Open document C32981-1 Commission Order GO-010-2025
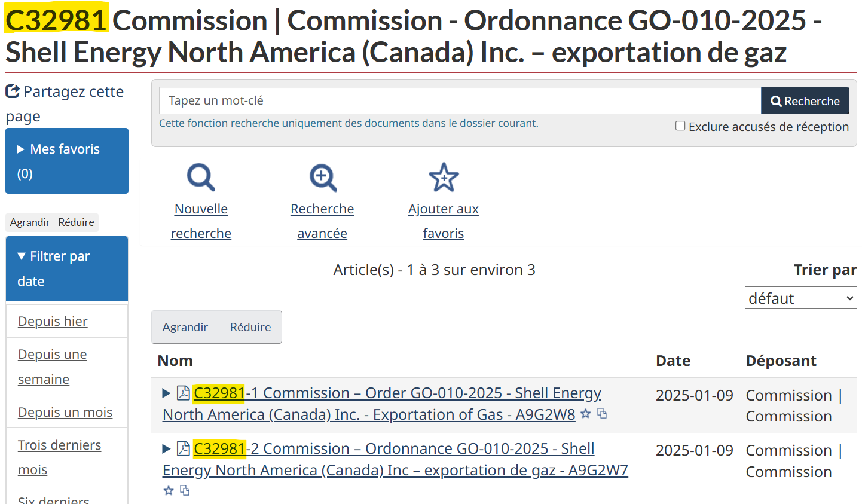The width and height of the screenshot is (862, 504). [382, 404]
